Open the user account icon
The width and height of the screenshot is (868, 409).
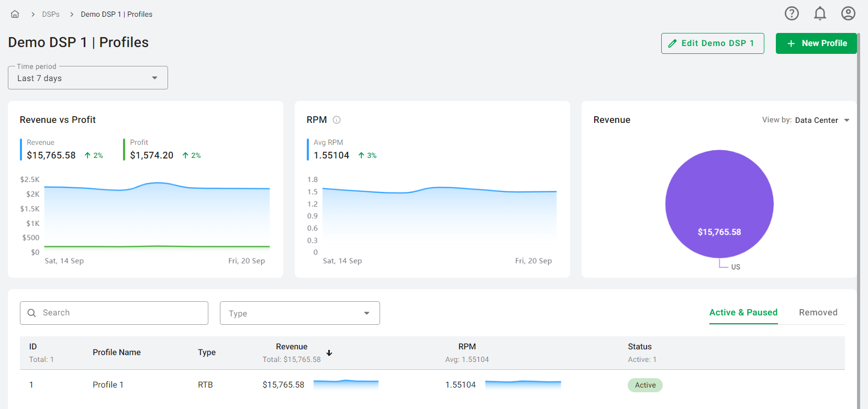click(x=848, y=14)
